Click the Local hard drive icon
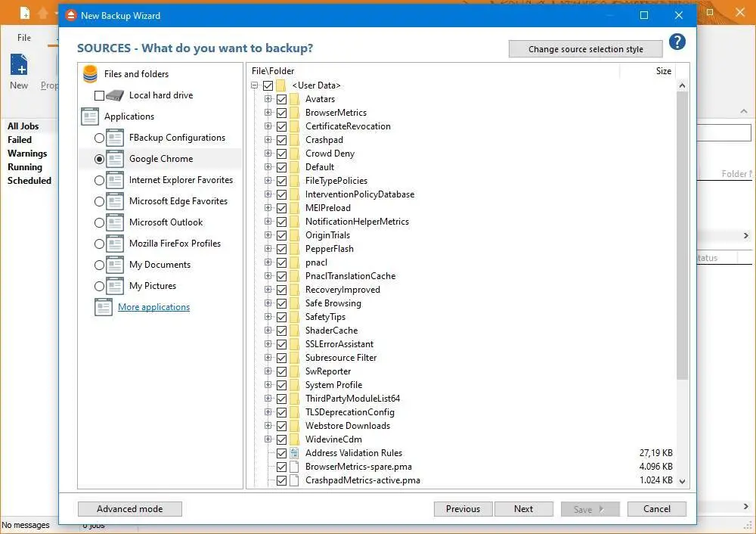Viewport: 756px width, 534px height. (115, 95)
